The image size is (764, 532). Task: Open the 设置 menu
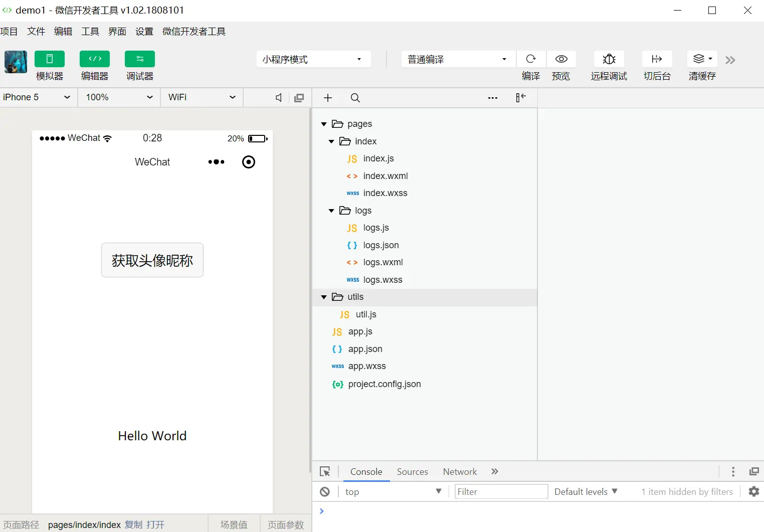144,32
